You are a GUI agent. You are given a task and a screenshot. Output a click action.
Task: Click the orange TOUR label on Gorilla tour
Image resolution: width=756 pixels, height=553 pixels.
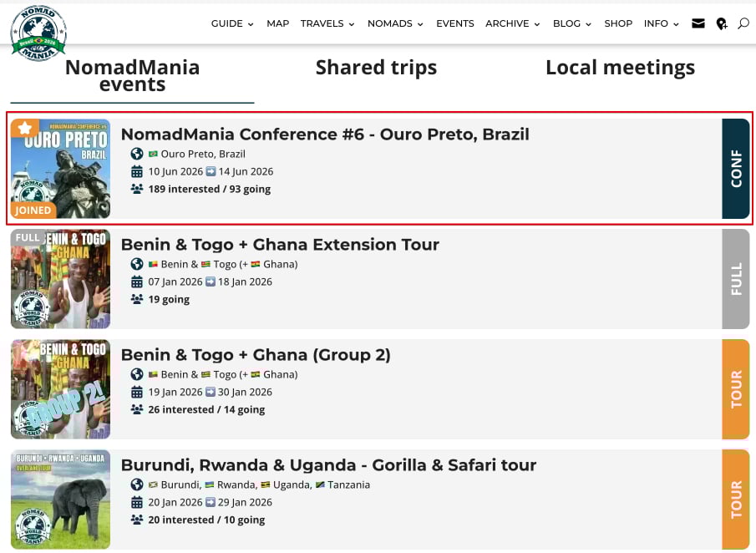click(x=736, y=500)
